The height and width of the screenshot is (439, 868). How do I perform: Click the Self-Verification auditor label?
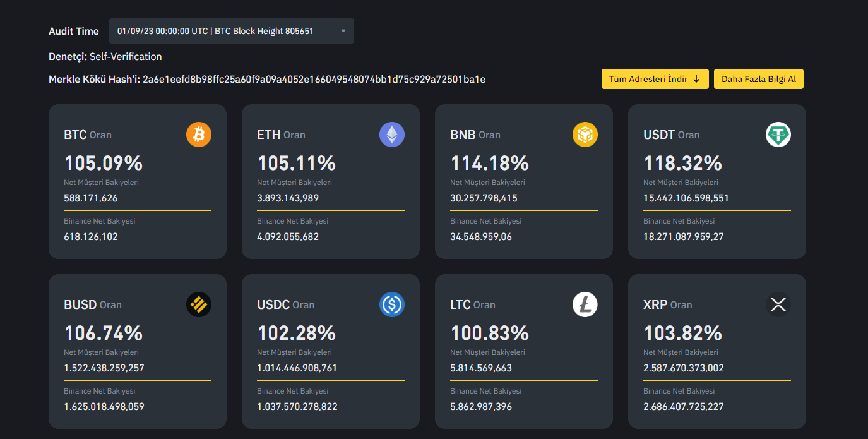click(125, 56)
